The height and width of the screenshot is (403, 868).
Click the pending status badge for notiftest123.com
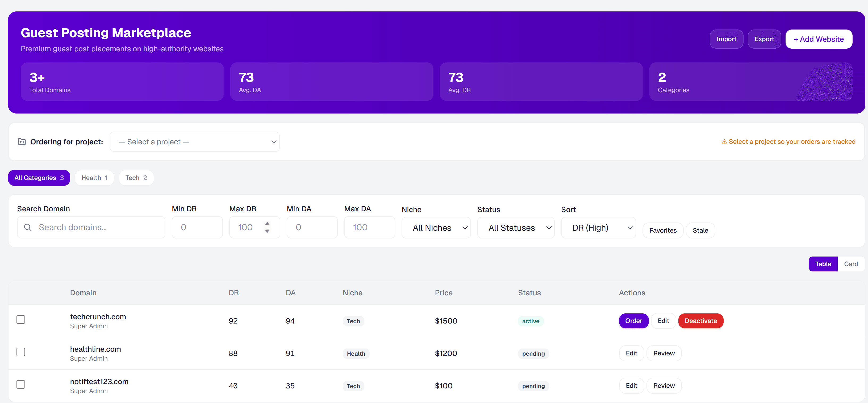tap(533, 386)
